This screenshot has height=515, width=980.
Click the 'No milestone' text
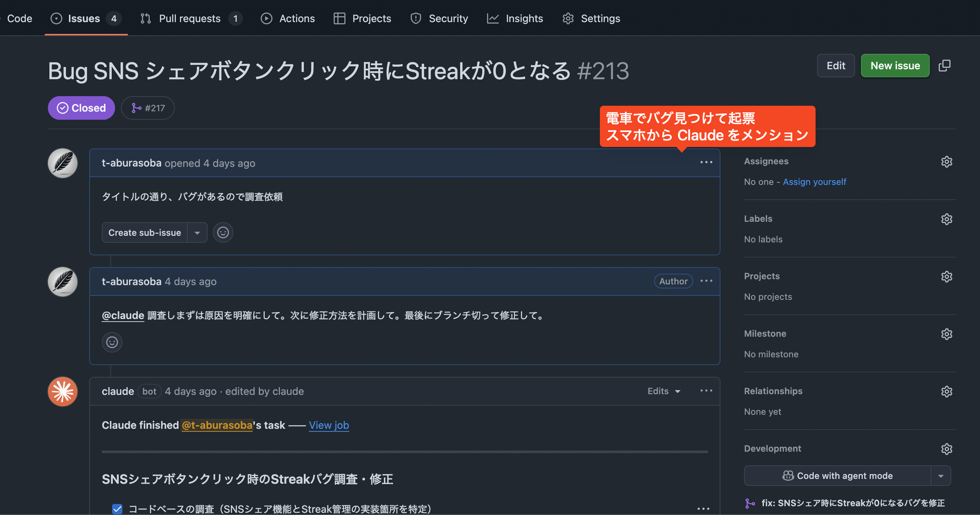(x=771, y=354)
